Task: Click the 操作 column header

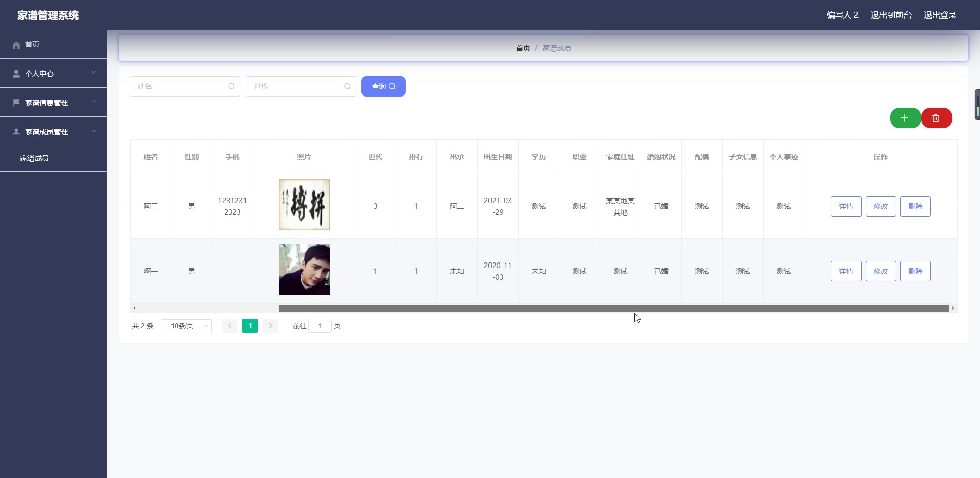Action: [880, 157]
